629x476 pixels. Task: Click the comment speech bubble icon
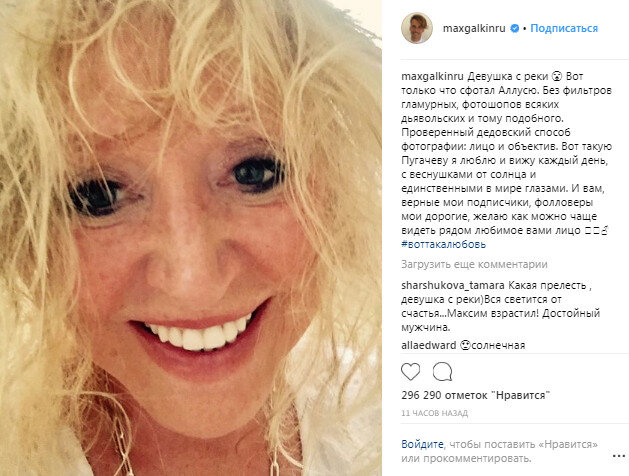pos(442,372)
